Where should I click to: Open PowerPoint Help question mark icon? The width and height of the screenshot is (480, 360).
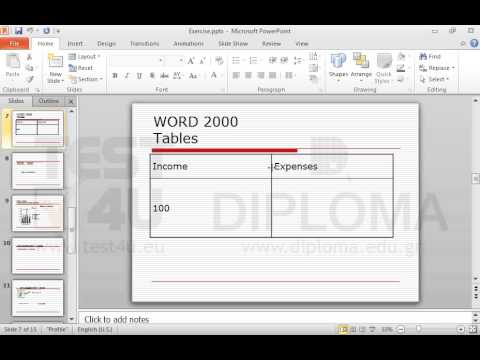474,43
